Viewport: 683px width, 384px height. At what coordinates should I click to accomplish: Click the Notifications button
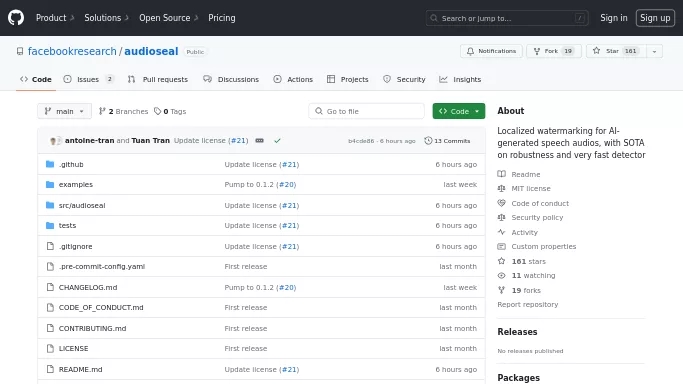tap(491, 51)
